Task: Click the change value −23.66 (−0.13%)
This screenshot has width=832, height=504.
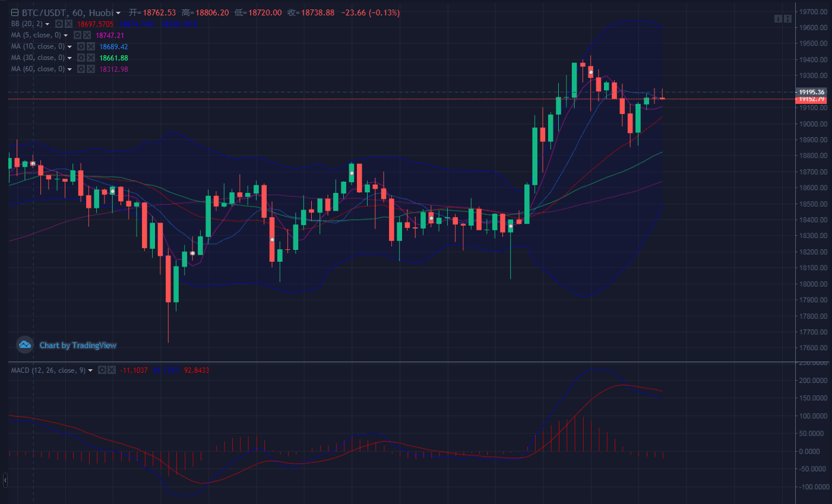Action: [371, 12]
